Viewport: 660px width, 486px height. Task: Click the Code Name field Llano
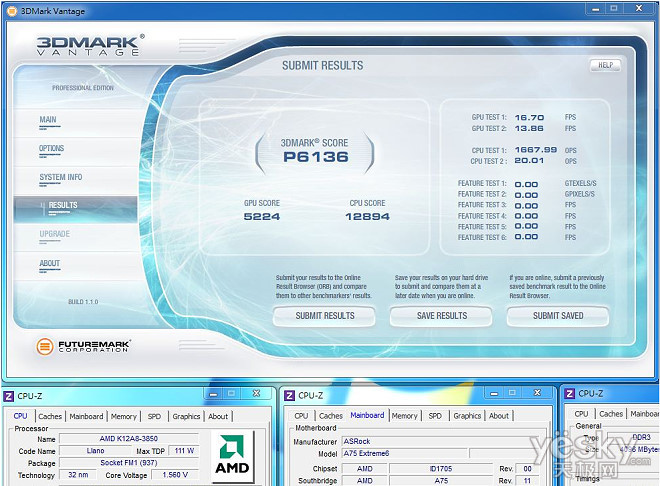click(96, 451)
